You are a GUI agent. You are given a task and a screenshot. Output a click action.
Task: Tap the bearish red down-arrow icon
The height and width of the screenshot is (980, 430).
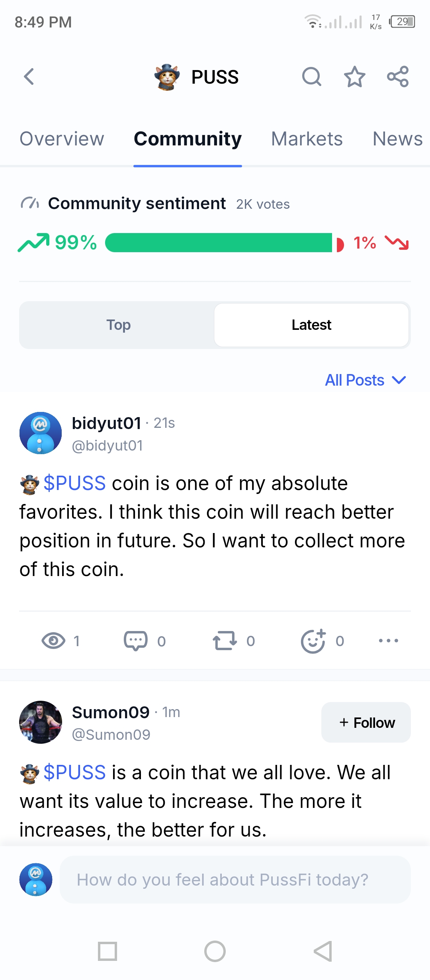(x=397, y=243)
